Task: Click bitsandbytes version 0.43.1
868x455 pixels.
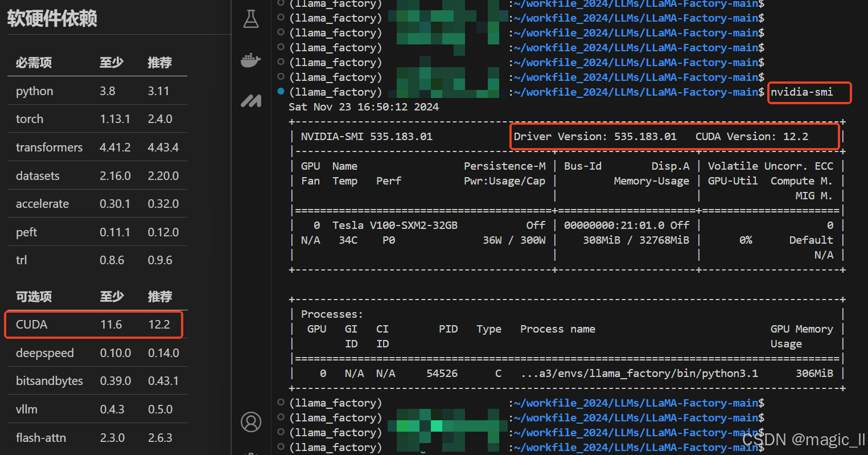Action: (163, 381)
